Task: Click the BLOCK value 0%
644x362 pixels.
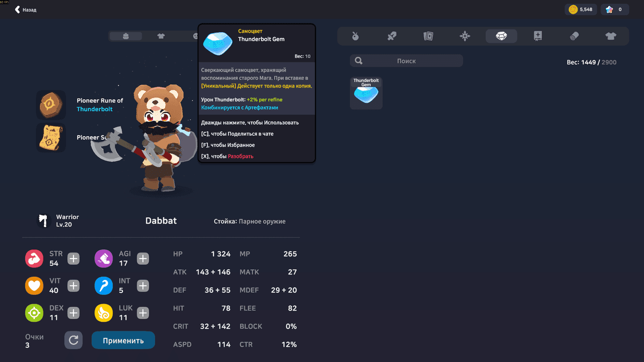Action: [x=291, y=326]
